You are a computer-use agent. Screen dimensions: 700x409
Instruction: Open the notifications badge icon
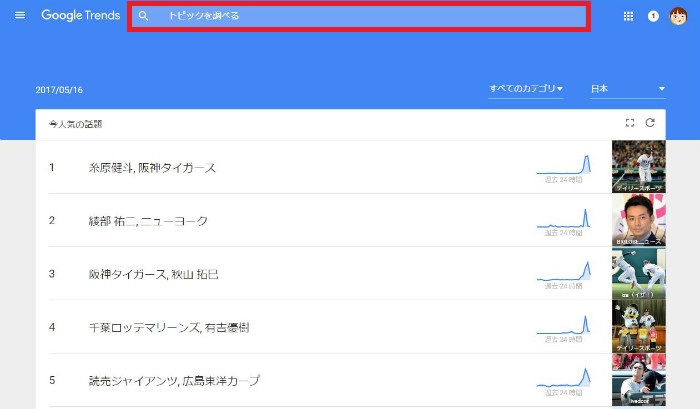[x=653, y=17]
